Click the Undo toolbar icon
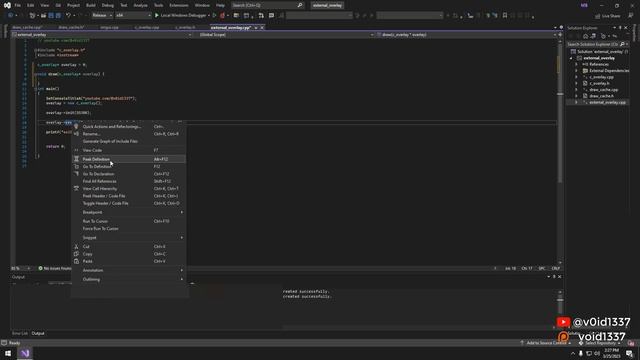This screenshot has height=360, width=640. point(68,16)
